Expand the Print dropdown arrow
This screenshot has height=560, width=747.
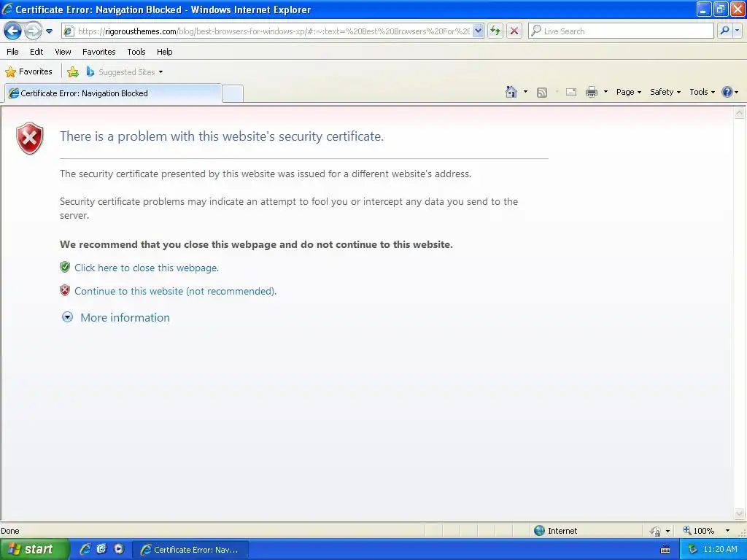605,92
